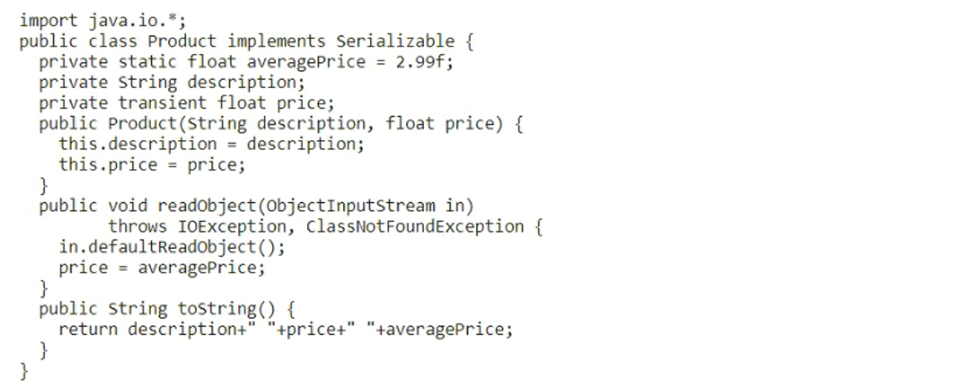The image size is (980, 392).
Task: Click the class name 'Product' in declaration
Action: point(182,41)
